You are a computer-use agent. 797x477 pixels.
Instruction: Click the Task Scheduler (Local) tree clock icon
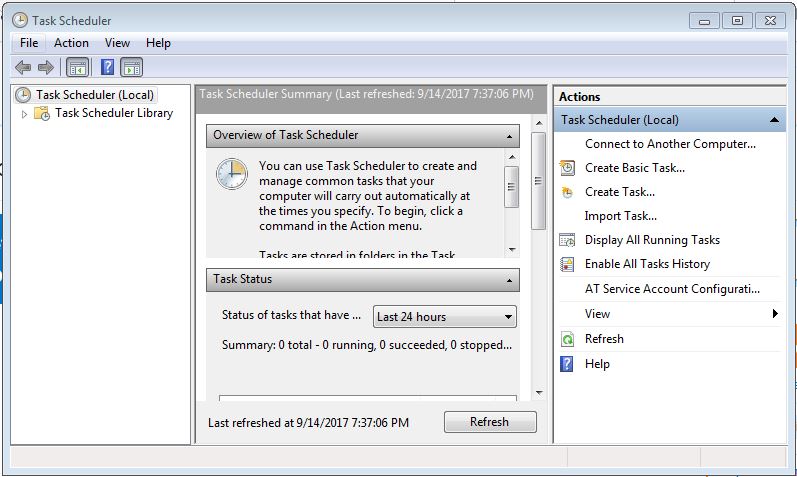pyautogui.click(x=23, y=95)
